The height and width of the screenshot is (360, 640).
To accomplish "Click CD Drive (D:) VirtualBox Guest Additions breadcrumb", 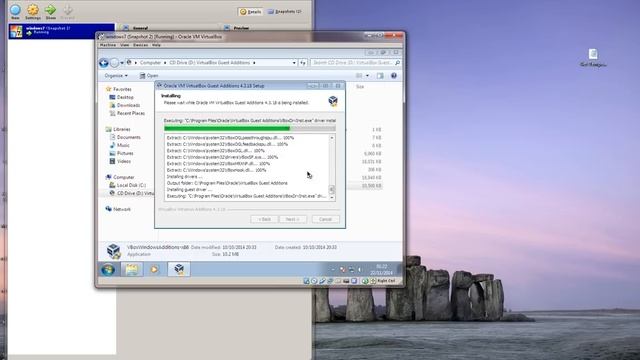I will (209, 63).
